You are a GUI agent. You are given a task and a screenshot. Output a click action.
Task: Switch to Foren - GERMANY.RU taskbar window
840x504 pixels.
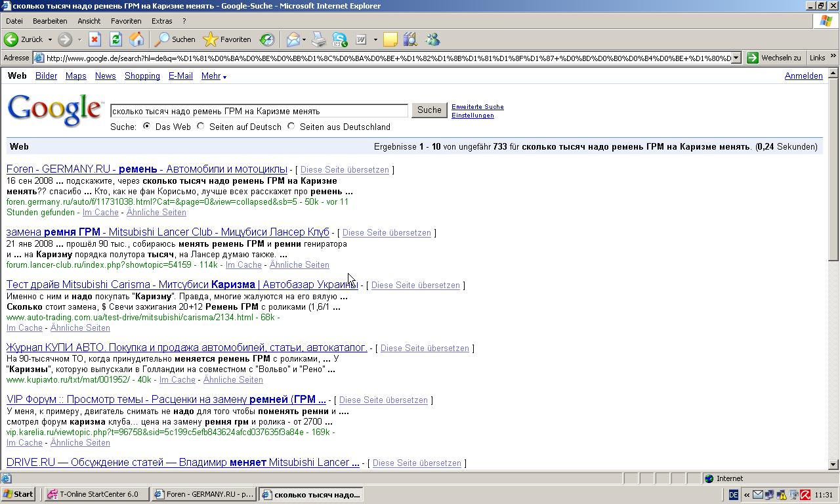(203, 494)
